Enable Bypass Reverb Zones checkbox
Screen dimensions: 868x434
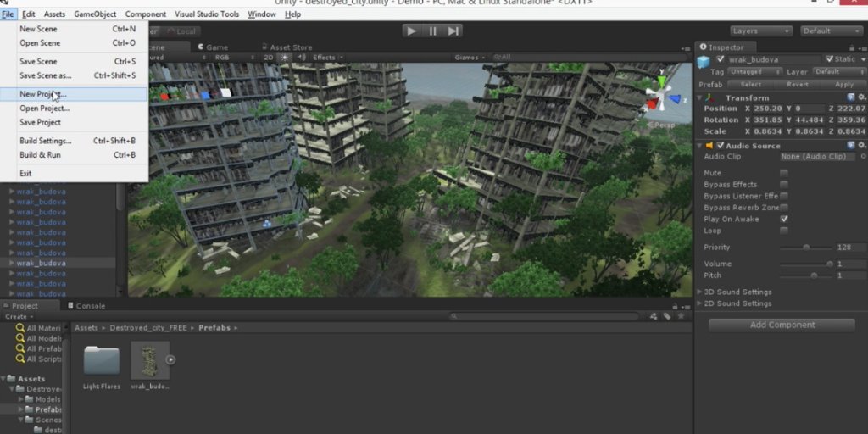[784, 208]
